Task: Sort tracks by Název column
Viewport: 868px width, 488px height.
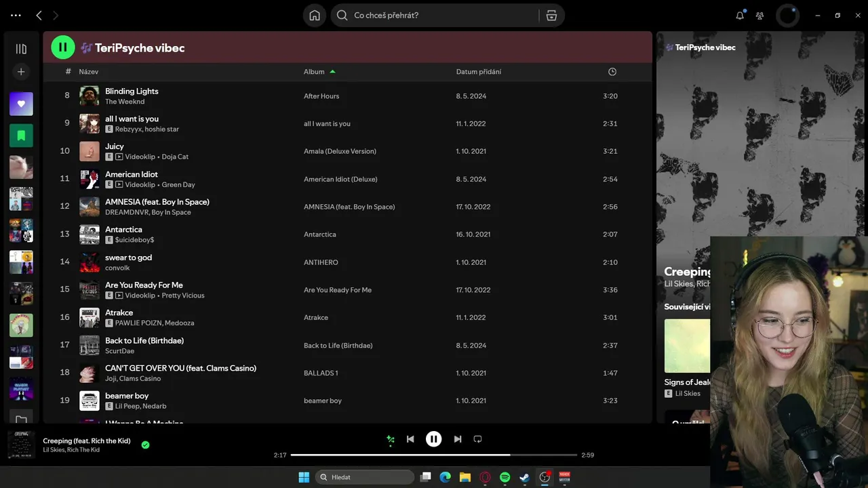Action: click(x=89, y=72)
